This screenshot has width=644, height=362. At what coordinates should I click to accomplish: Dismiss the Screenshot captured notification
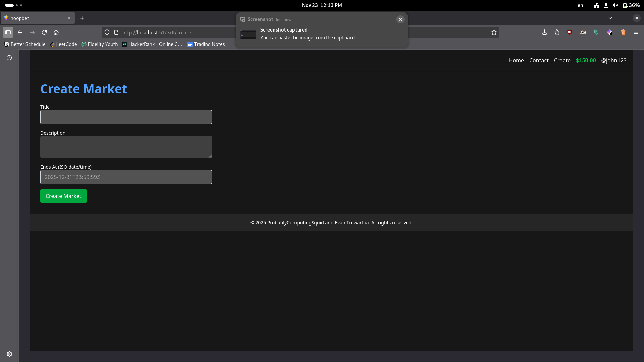[x=400, y=19]
